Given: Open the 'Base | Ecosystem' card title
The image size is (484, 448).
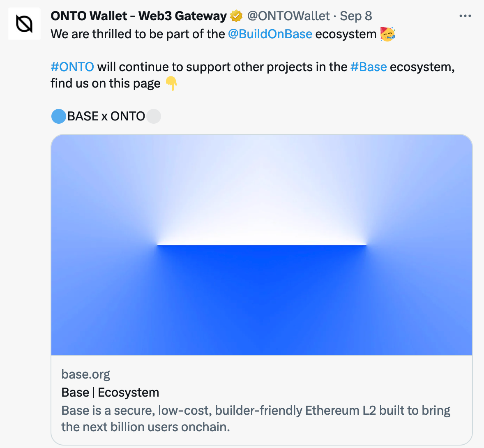Looking at the screenshot, I should click(110, 393).
